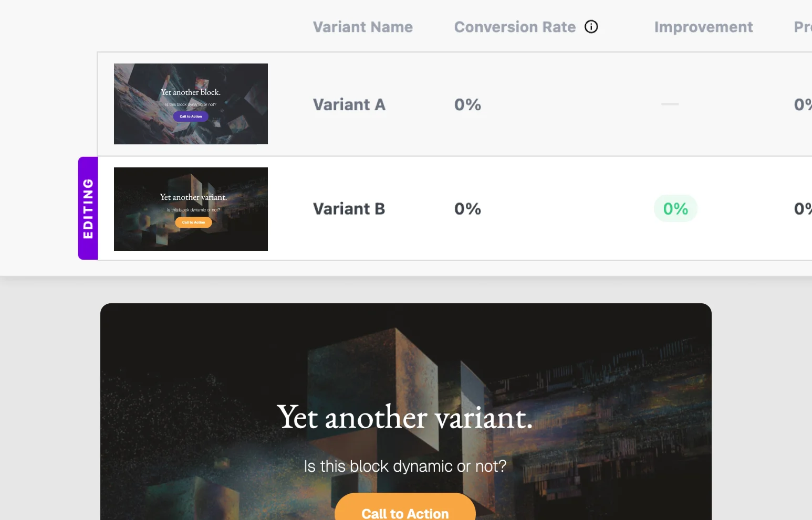Image resolution: width=812 pixels, height=520 pixels.
Task: Click Variant A's 0% conversion rate
Action: (467, 105)
